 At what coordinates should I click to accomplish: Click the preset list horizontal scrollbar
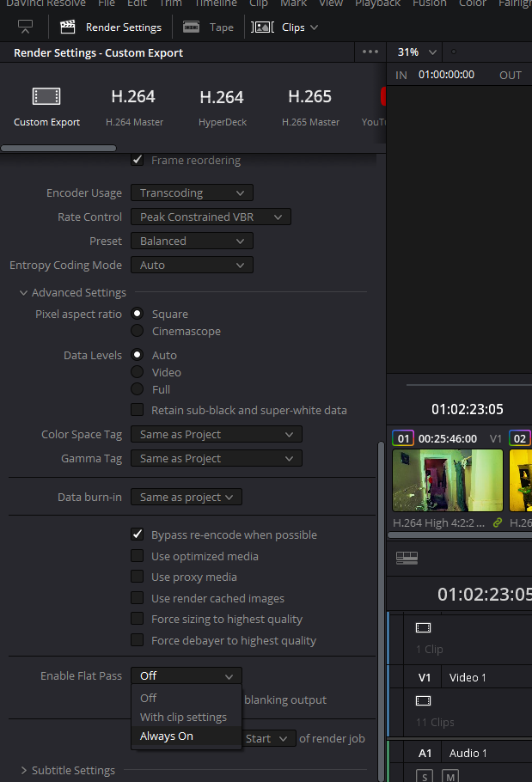(58, 148)
